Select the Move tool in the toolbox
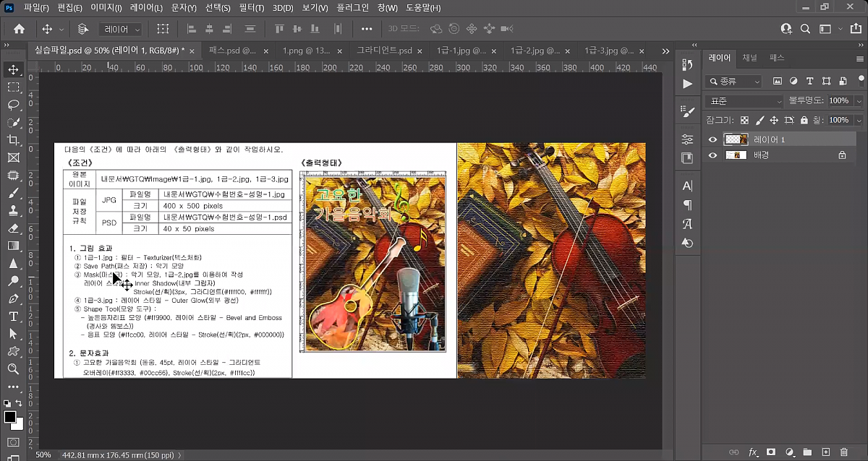868x461 pixels. [13, 69]
